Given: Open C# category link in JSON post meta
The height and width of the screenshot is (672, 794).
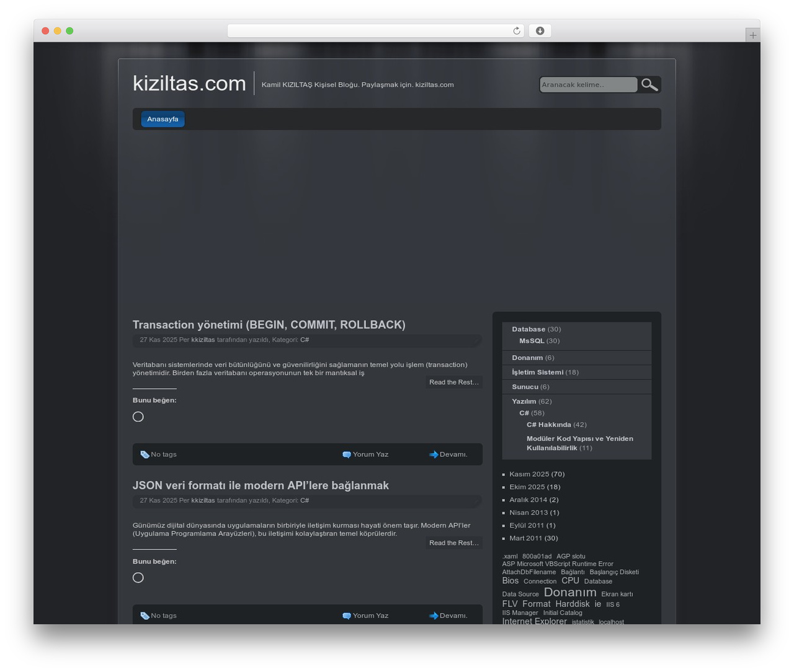Looking at the screenshot, I should click(305, 500).
